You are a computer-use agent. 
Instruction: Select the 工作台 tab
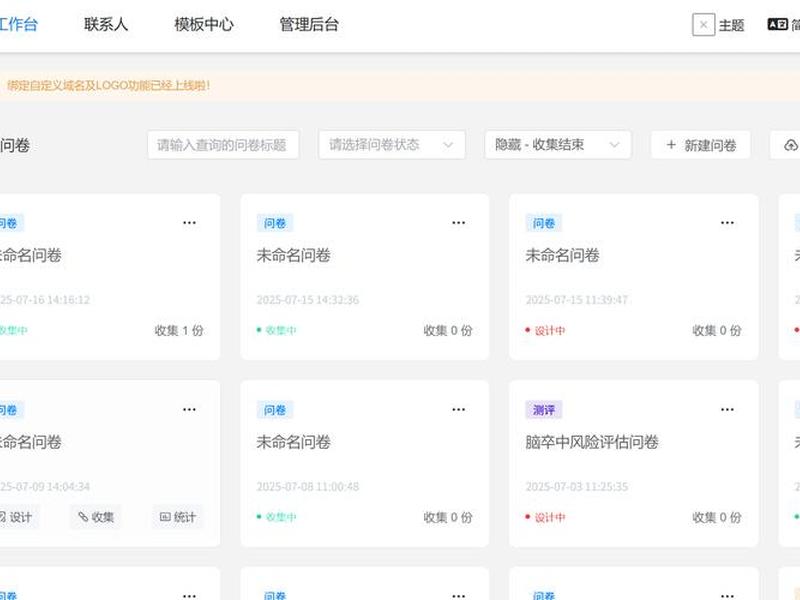click(18, 24)
